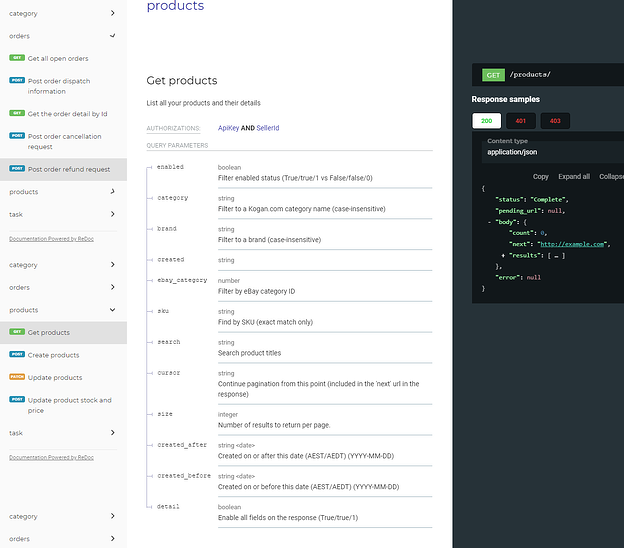Image resolution: width=624 pixels, height=548 pixels.
Task: Select Get products in the sidebar
Action: [49, 332]
